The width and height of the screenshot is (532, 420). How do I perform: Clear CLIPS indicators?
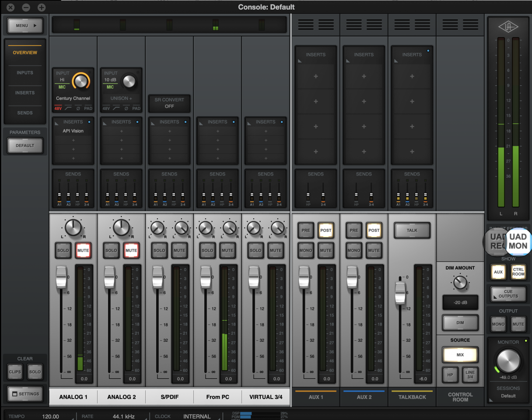point(15,372)
